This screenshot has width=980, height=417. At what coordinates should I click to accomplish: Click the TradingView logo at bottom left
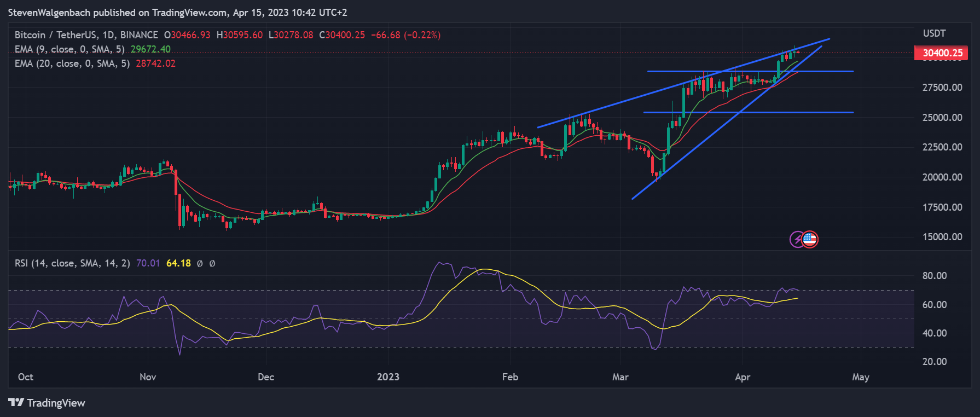pos(47,403)
